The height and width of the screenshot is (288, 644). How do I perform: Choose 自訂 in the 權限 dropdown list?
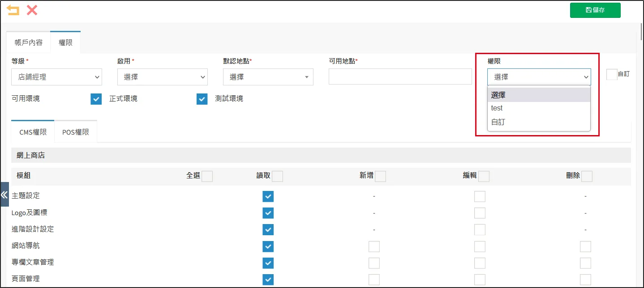[x=498, y=122]
